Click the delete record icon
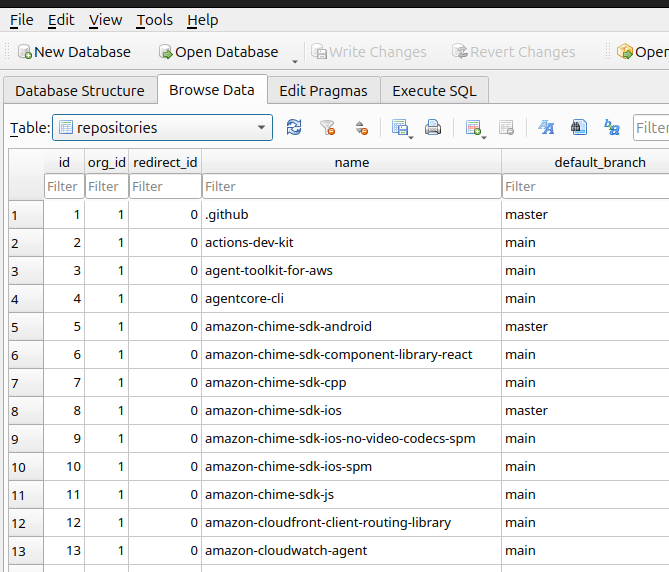The height and width of the screenshot is (572, 669). tap(506, 127)
